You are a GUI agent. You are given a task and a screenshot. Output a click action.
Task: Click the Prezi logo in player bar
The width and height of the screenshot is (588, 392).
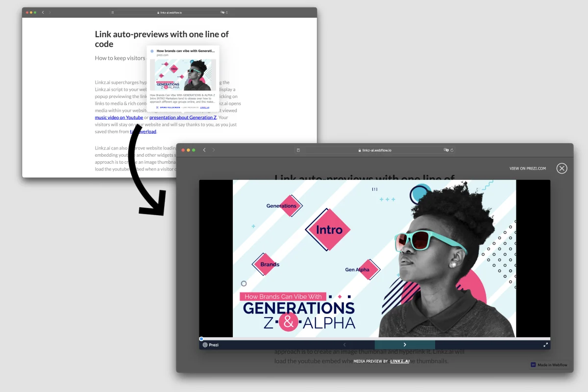pyautogui.click(x=211, y=345)
